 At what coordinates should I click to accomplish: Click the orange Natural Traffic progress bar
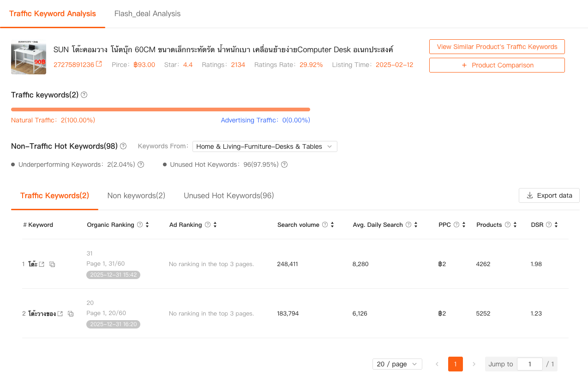pyautogui.click(x=160, y=109)
